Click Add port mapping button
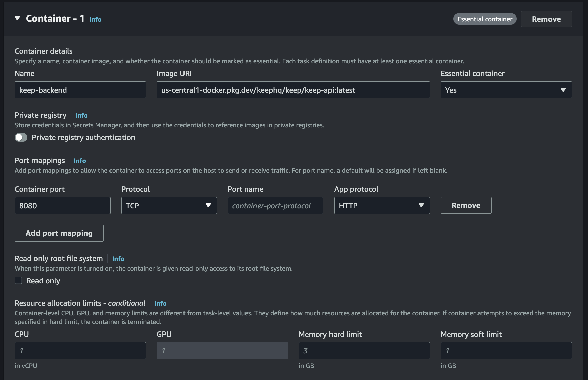588x380 pixels. (x=59, y=233)
